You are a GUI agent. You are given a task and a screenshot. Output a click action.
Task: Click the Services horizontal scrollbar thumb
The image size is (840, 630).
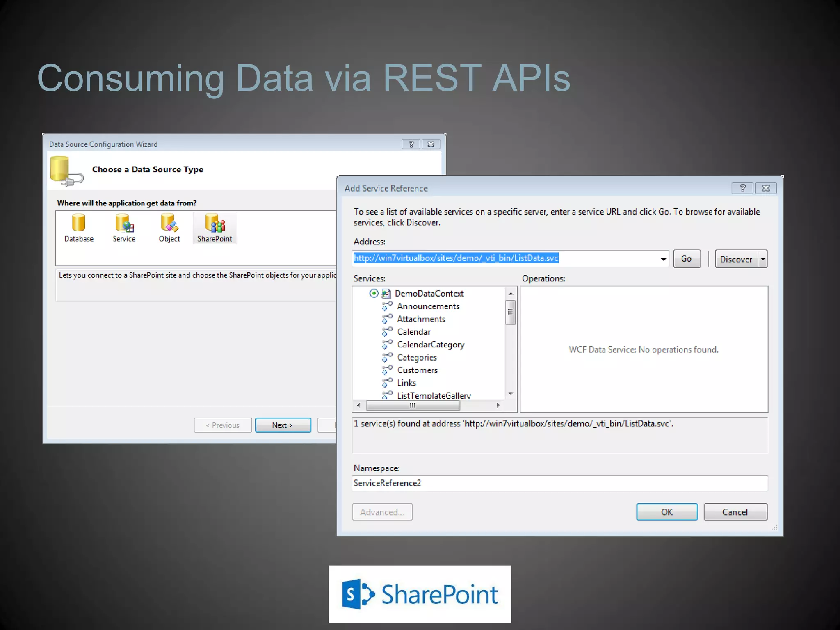[x=413, y=405]
